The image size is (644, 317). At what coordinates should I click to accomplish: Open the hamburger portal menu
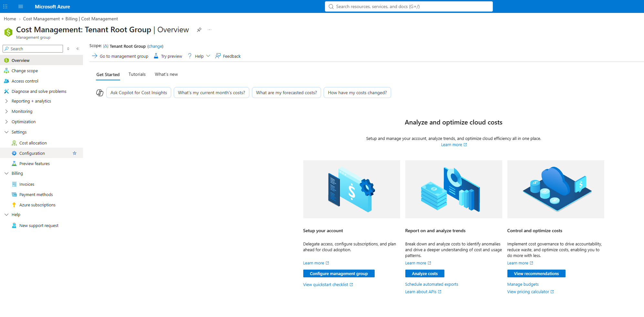point(21,6)
